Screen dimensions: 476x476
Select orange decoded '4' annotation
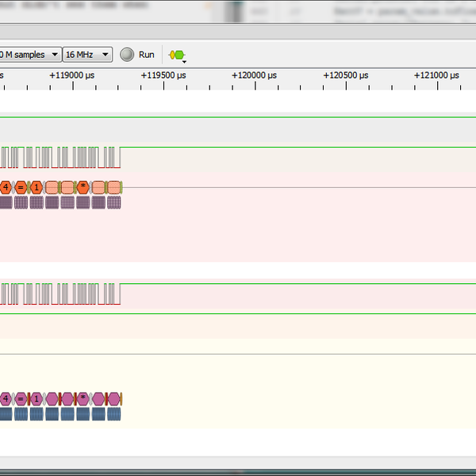click(x=6, y=188)
